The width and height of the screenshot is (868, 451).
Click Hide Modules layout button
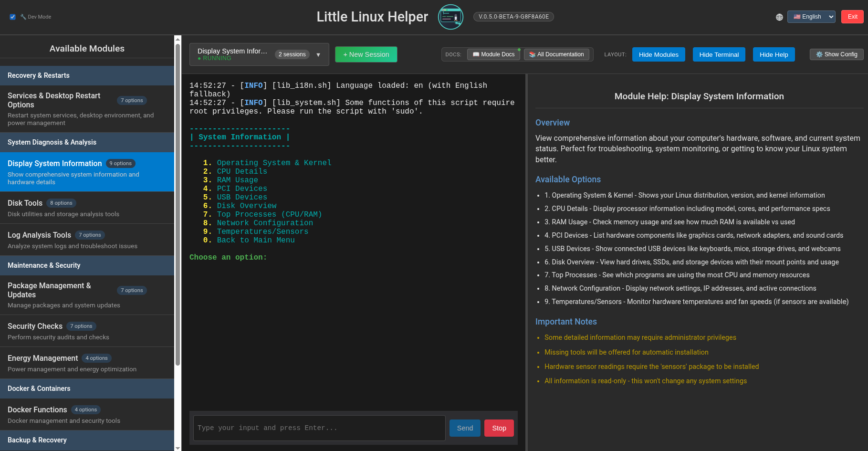(659, 54)
